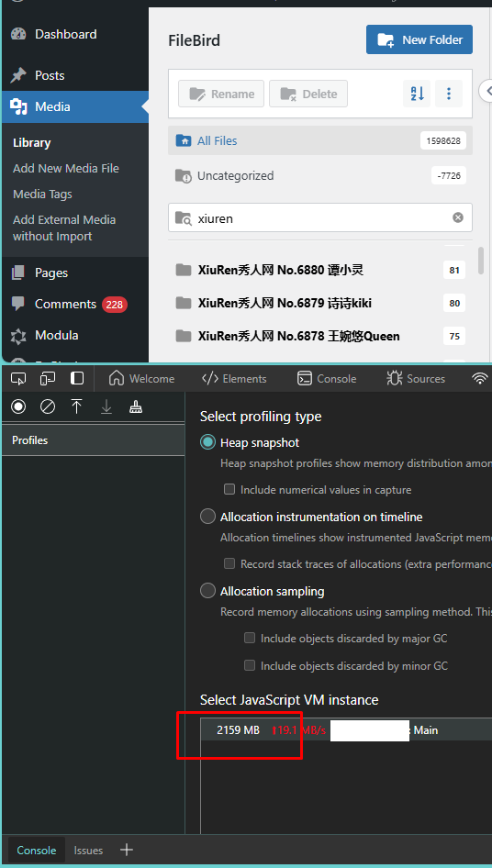Click the plus to add drawer tool
The width and height of the screenshot is (492, 868).
[127, 850]
